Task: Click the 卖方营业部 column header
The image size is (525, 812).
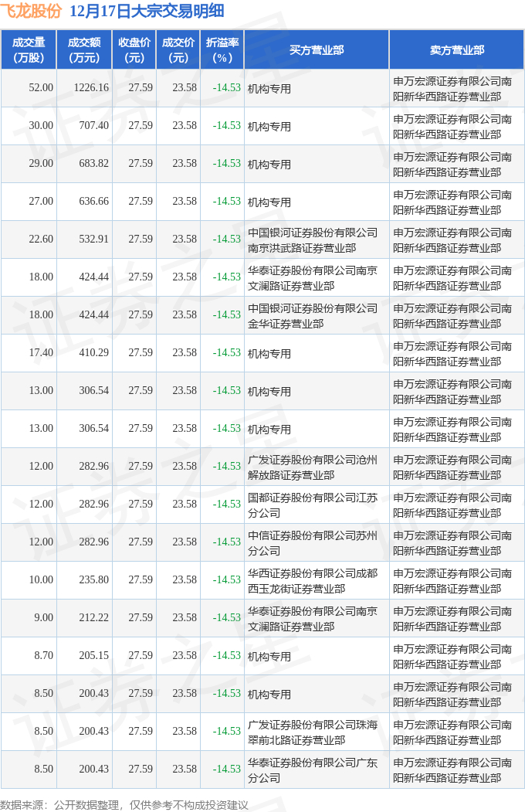Action: [457, 50]
